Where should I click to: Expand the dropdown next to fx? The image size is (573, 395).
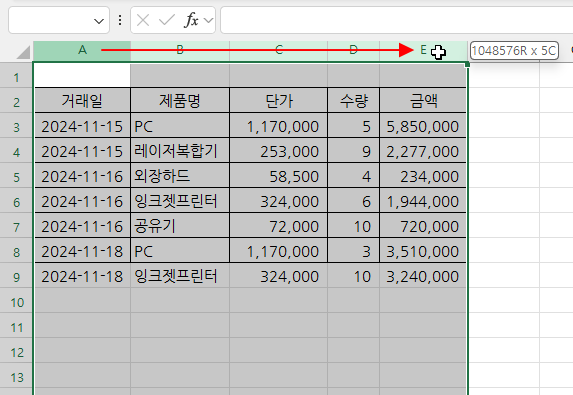[x=208, y=20]
